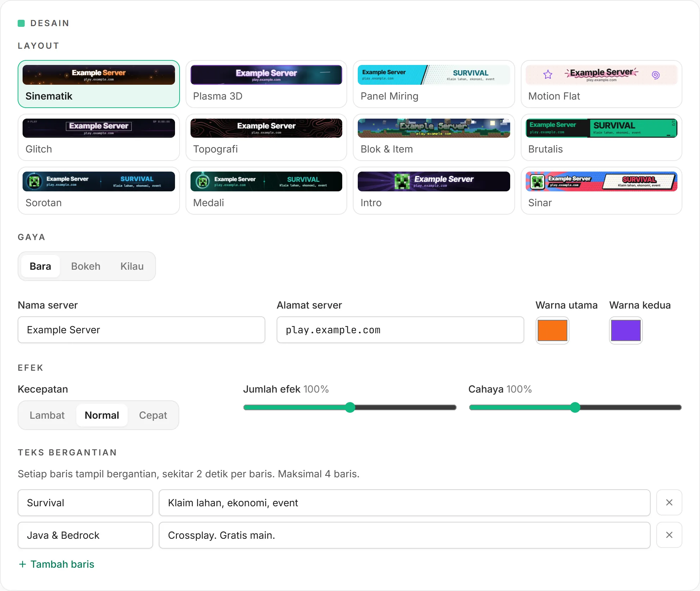Select the Topografi layout
This screenshot has width=700, height=591.
(266, 137)
